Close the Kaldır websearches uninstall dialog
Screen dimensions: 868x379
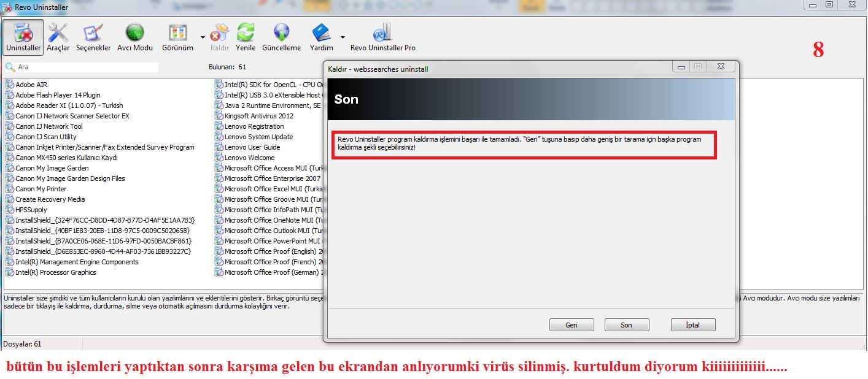click(721, 66)
